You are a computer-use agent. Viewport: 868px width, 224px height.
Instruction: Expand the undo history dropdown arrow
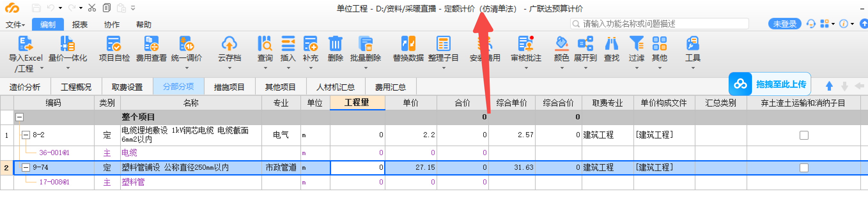point(60,8)
